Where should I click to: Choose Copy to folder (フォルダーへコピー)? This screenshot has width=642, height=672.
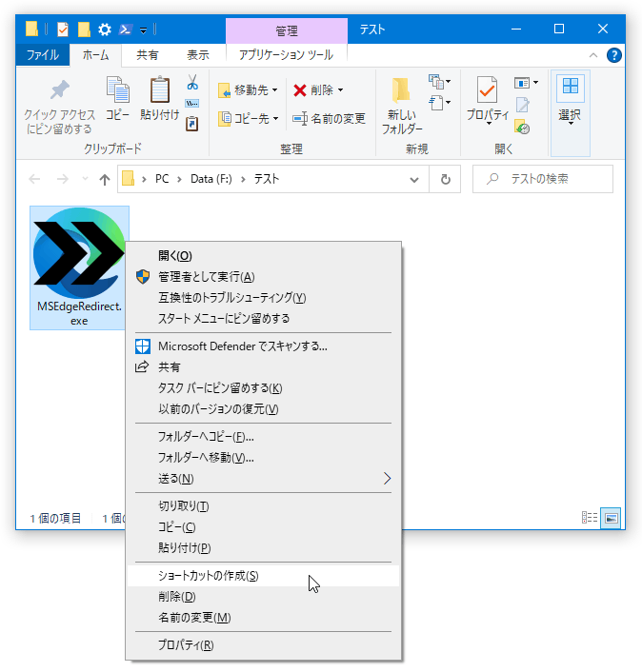point(263,437)
